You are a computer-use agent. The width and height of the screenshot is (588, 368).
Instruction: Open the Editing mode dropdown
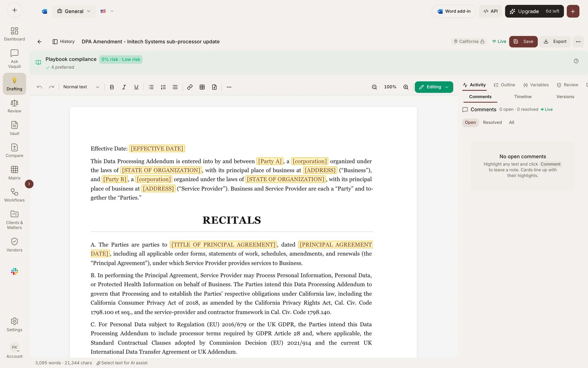point(434,87)
